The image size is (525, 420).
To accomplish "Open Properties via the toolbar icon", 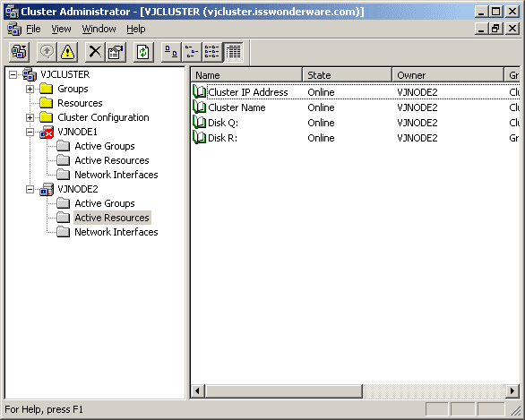I will [116, 52].
